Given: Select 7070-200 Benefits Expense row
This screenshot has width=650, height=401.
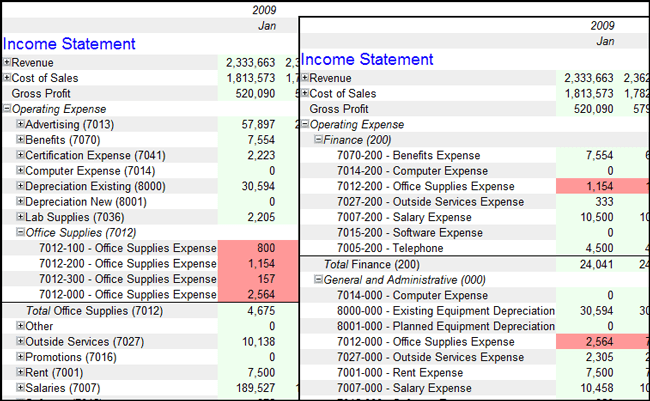Looking at the screenshot, I should tap(408, 156).
